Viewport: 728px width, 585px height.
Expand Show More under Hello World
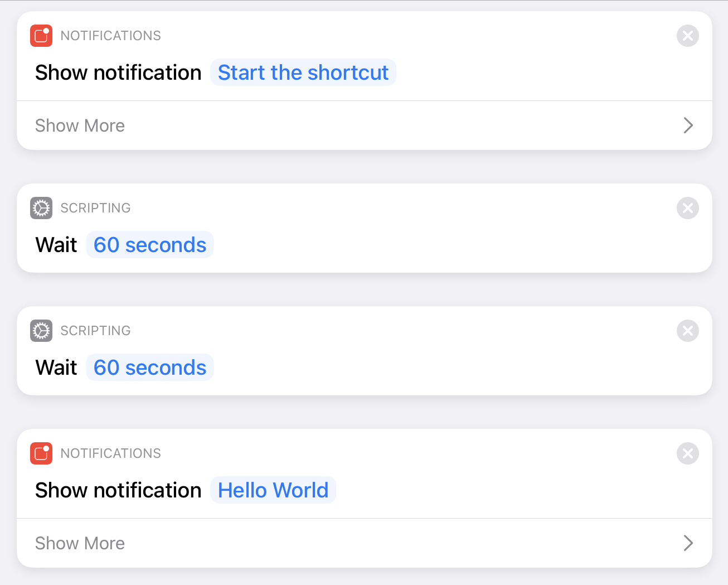(x=80, y=543)
